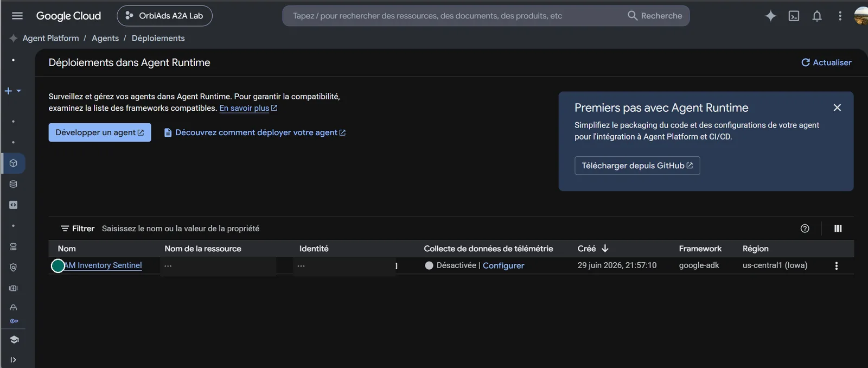Click Télécharger depuis GitHub button
This screenshot has height=368, width=868.
(x=637, y=166)
